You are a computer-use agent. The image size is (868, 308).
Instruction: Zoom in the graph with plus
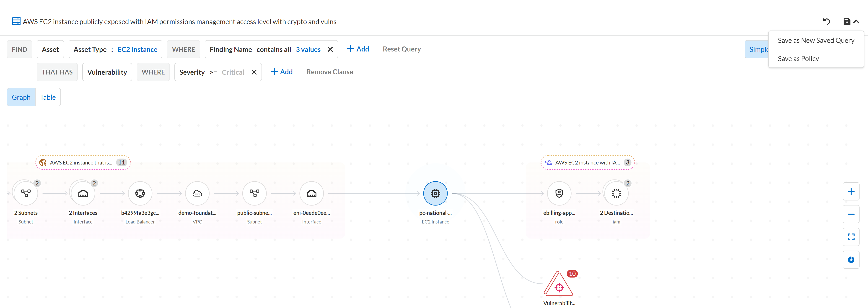coord(851,192)
